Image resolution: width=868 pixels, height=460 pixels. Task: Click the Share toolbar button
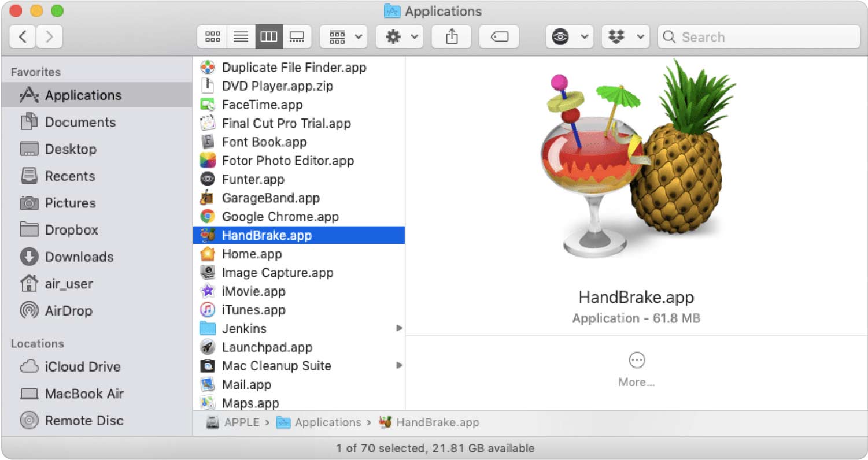(x=452, y=37)
